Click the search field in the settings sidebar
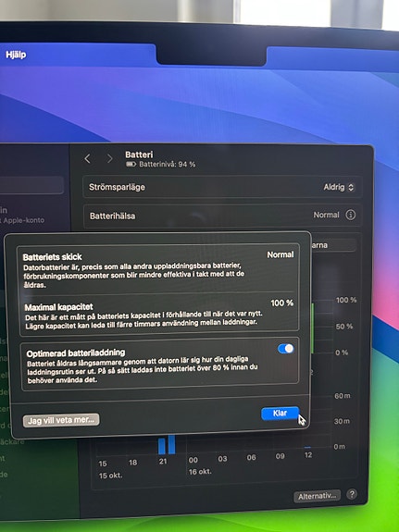399x532 pixels. pos(31,185)
